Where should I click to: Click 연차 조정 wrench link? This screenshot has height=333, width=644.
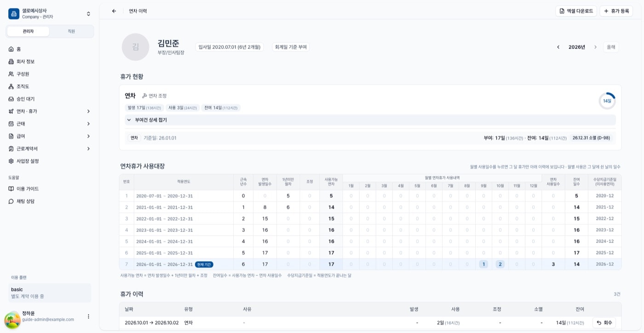(154, 96)
